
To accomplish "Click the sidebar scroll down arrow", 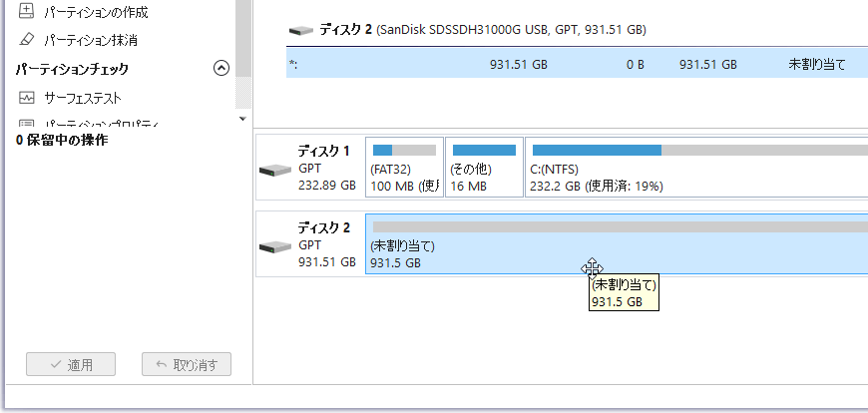I will [241, 119].
